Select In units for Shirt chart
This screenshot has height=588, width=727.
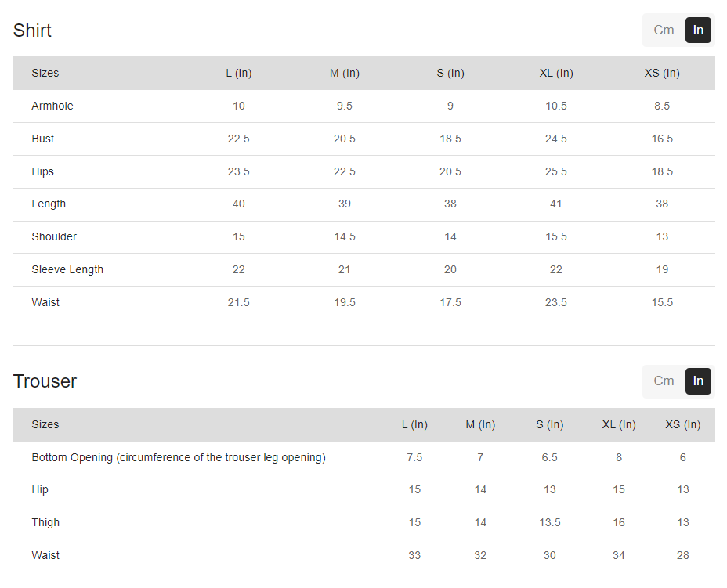click(698, 31)
